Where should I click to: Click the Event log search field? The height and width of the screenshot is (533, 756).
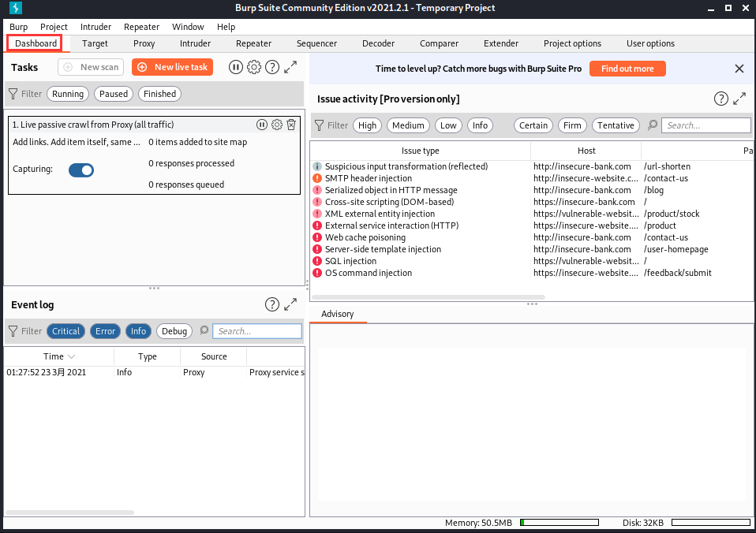click(257, 331)
